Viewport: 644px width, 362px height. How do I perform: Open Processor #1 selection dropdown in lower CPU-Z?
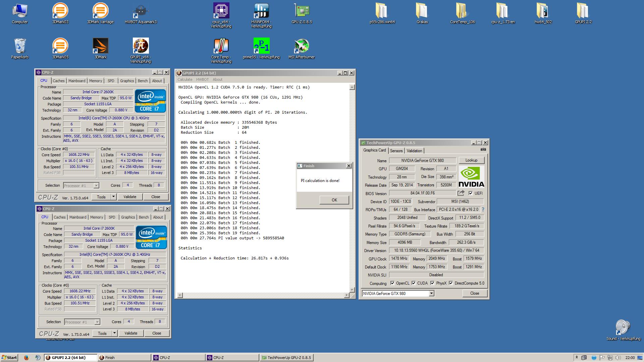click(x=97, y=322)
